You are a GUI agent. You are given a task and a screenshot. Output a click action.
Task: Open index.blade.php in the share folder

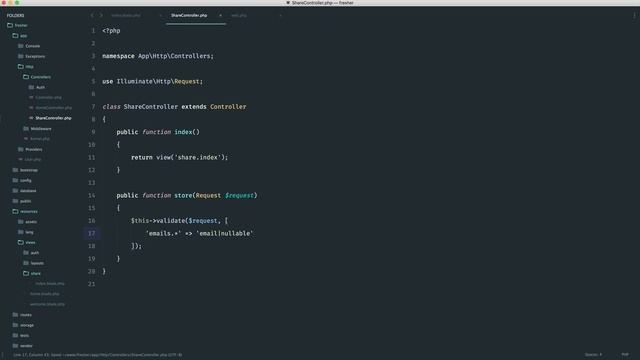coord(50,284)
